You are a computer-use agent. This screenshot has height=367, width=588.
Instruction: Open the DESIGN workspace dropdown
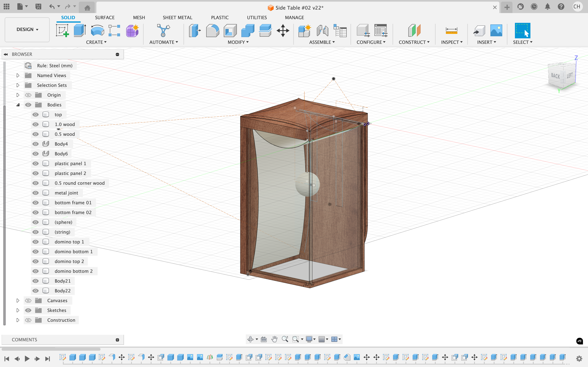(27, 29)
